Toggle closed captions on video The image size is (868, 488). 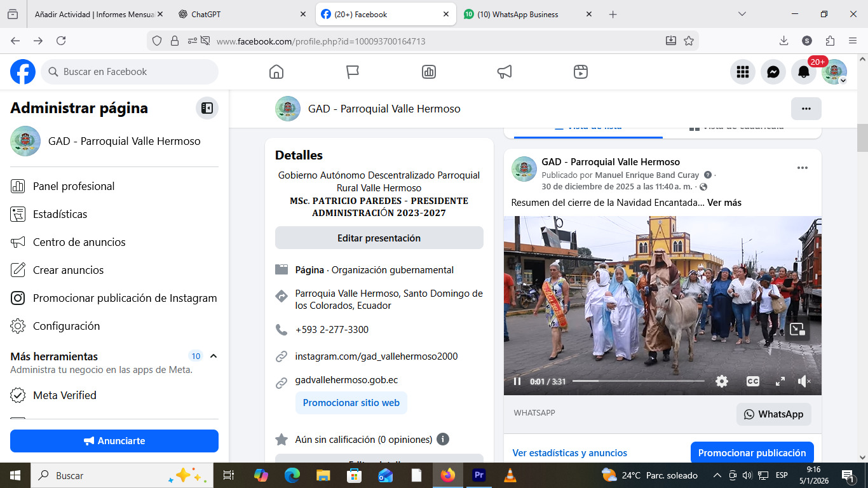click(x=752, y=381)
